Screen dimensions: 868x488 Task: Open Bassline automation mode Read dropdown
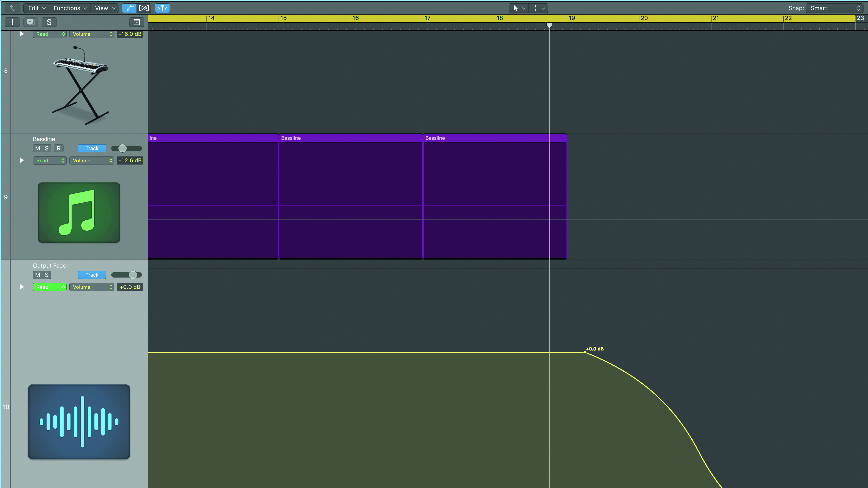pyautogui.click(x=50, y=161)
